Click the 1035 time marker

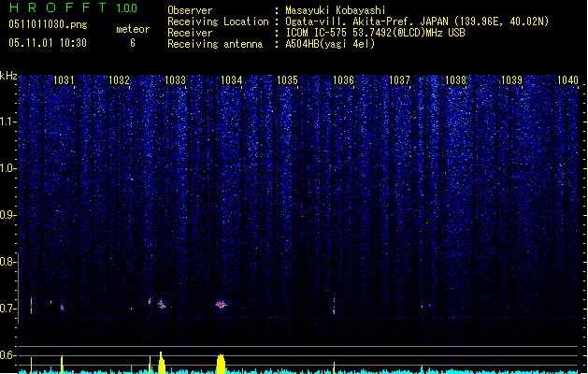(287, 80)
